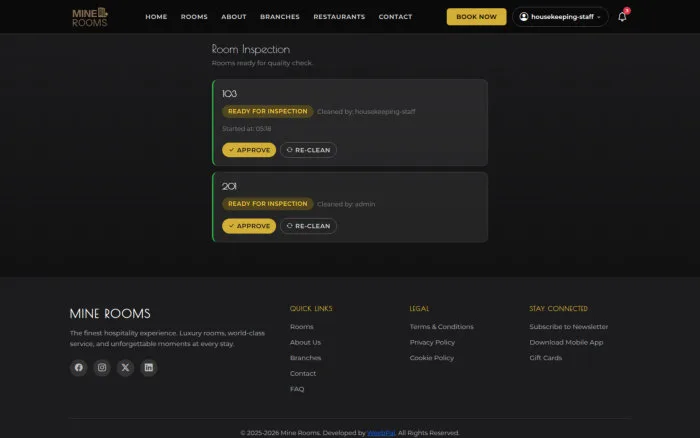Click Subscribe to Newsletter link
Viewport: 700px width, 438px height.
click(x=569, y=327)
